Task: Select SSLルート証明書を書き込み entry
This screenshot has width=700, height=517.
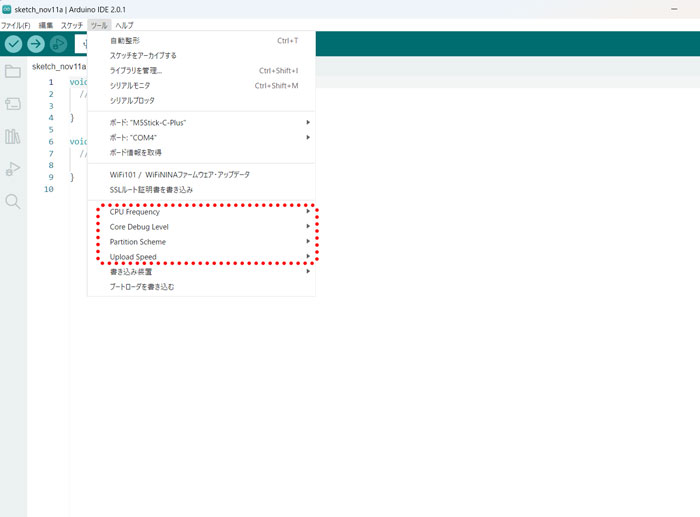Action: [x=201, y=190]
